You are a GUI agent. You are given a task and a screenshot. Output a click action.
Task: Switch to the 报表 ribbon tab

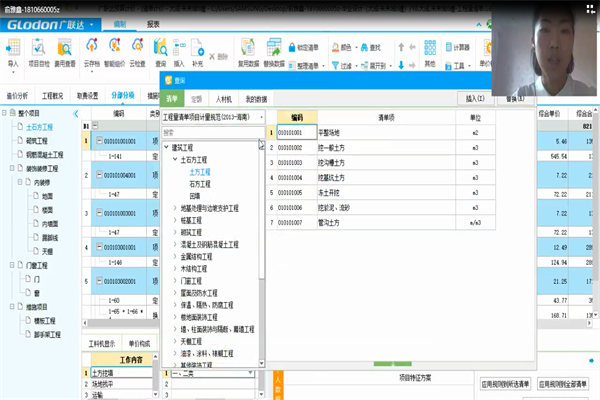point(153,24)
